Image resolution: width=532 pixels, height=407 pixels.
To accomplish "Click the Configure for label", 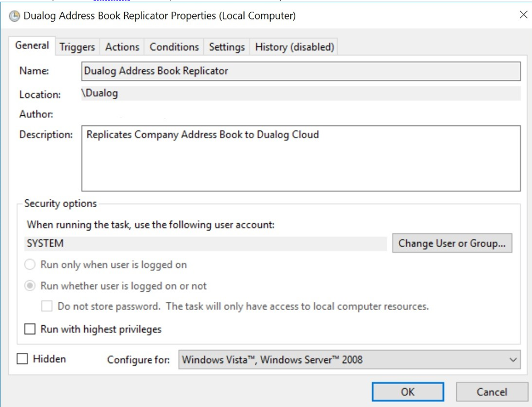I will coord(138,360).
